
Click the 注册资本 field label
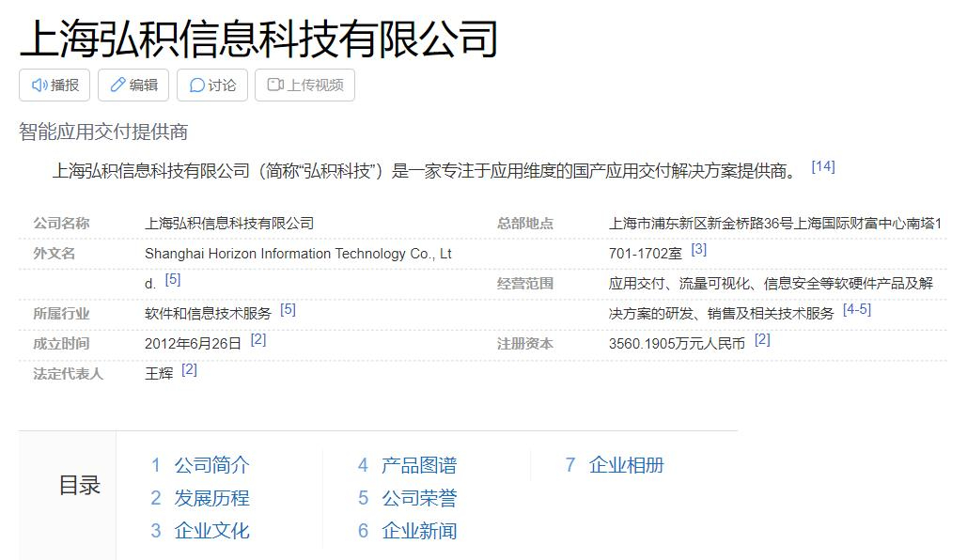point(525,344)
